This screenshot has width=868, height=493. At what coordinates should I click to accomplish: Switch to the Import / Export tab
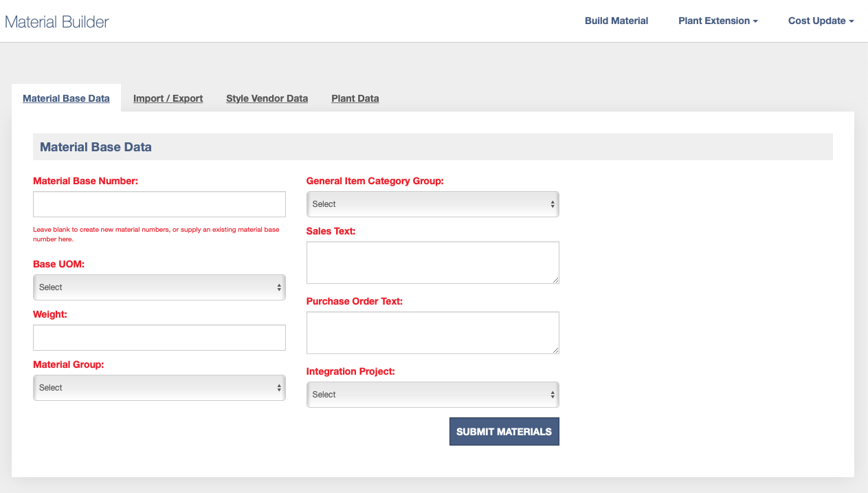[x=168, y=98]
